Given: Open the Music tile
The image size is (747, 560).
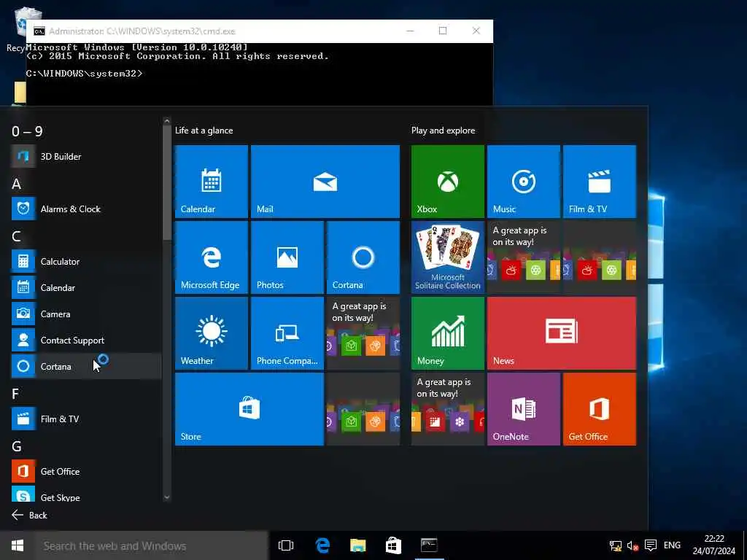Looking at the screenshot, I should (524, 182).
